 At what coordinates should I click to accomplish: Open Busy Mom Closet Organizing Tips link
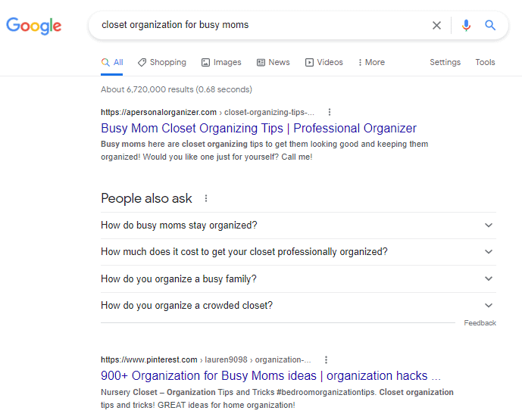click(258, 129)
